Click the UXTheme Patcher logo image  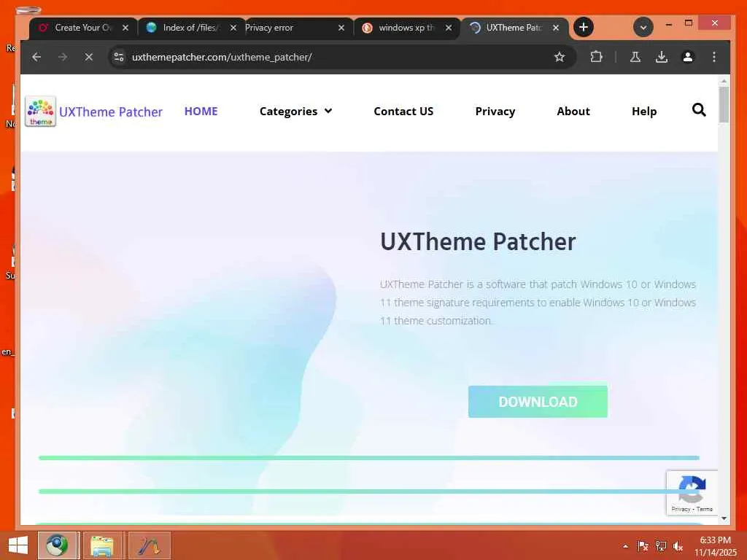click(x=41, y=112)
